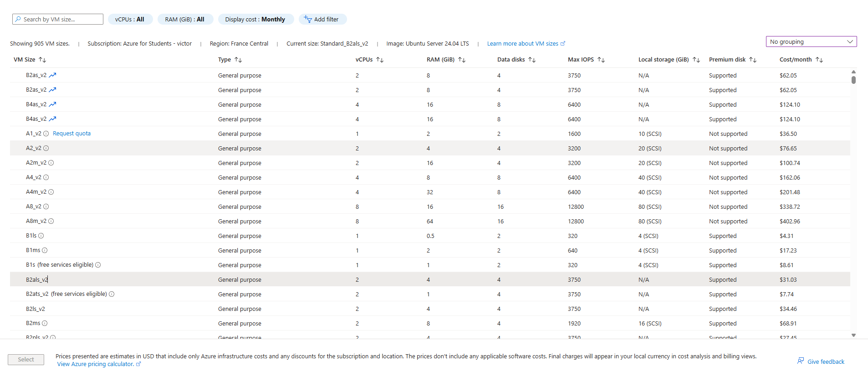Select the A2m_v2 VM size name
The width and height of the screenshot is (868, 377).
(36, 163)
